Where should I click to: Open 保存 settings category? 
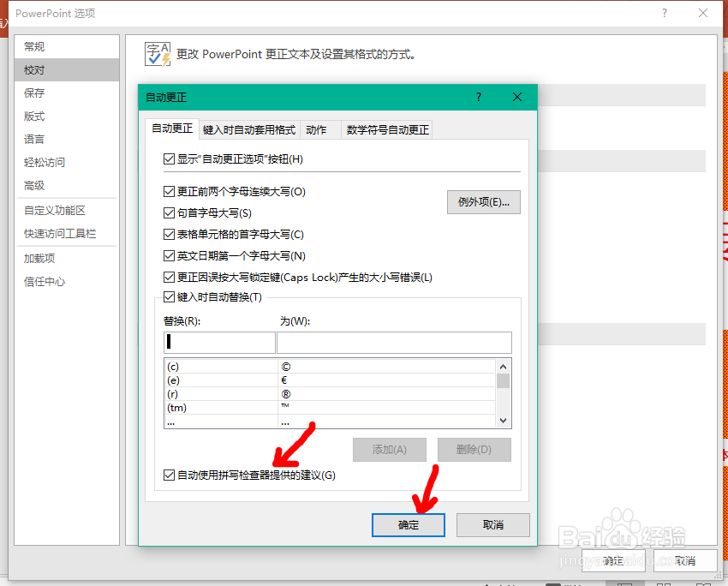point(67,93)
